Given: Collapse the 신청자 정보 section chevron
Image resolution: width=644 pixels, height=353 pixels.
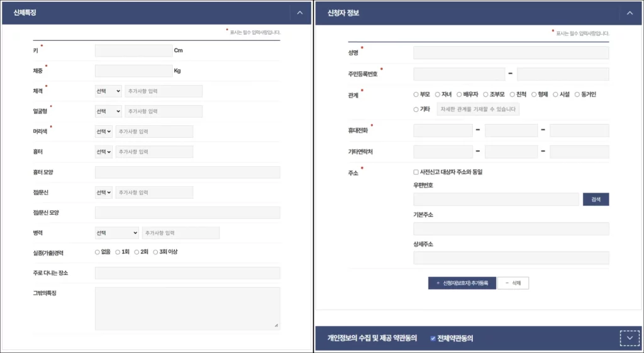Looking at the screenshot, I should [630, 13].
